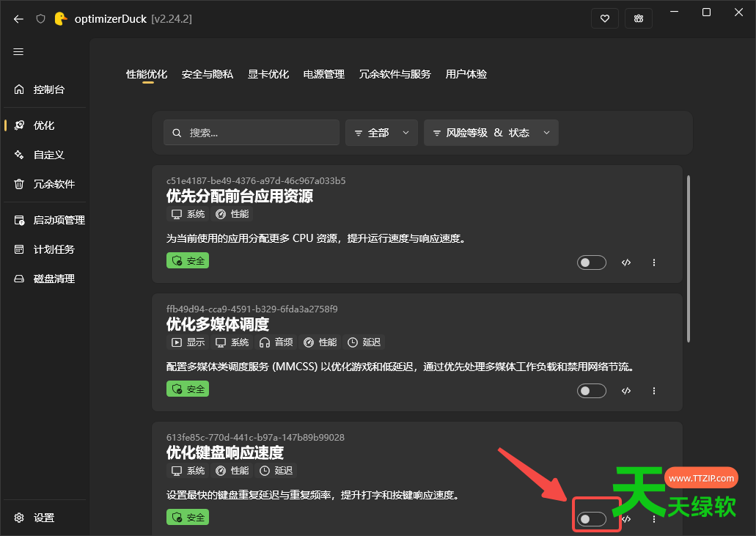
Task: Click 性能 tag on 优化多媒体调度
Action: tap(320, 342)
